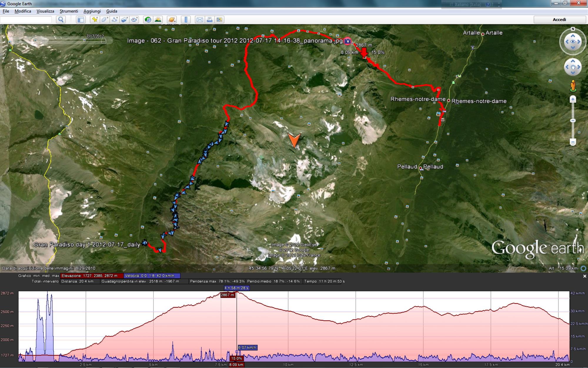Click the Accedi sign-in button
Image resolution: width=588 pixels, height=368 pixels.
point(559,20)
